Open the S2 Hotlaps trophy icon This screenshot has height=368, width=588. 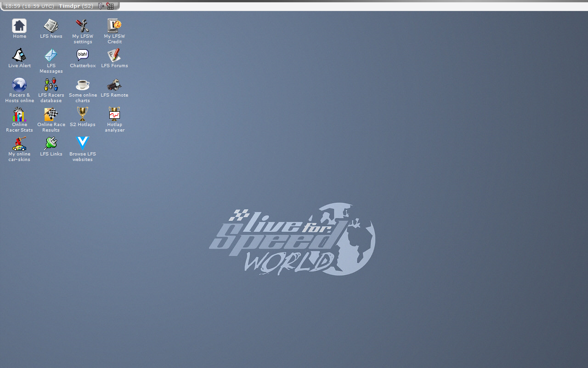point(83,114)
